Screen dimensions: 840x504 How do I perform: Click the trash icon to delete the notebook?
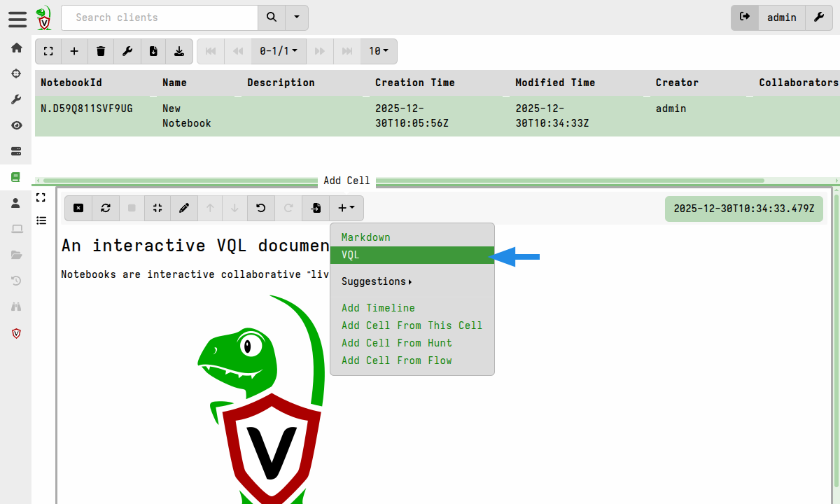(x=101, y=51)
